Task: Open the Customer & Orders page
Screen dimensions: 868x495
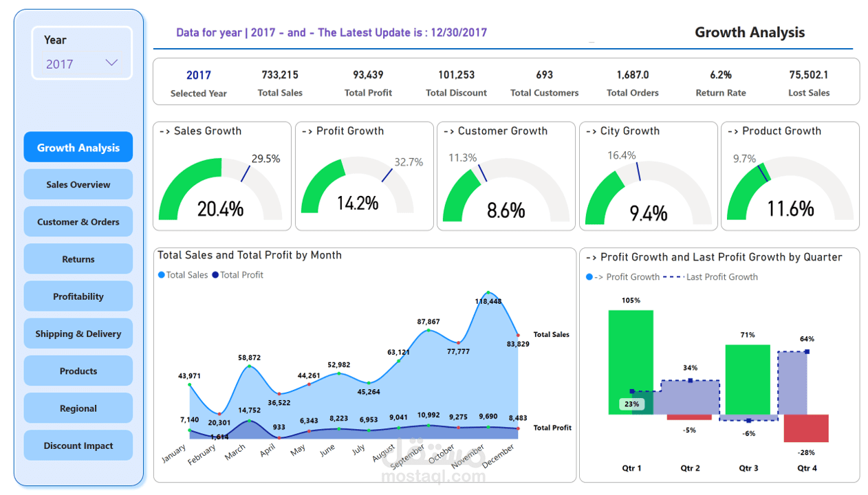Action: tap(78, 221)
